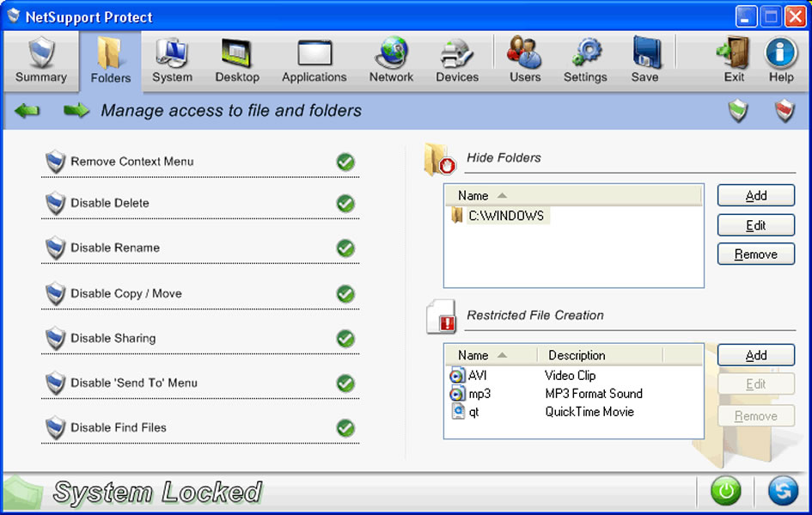Viewport: 812px width, 515px height.
Task: Click the green power button in status bar
Action: point(725,491)
